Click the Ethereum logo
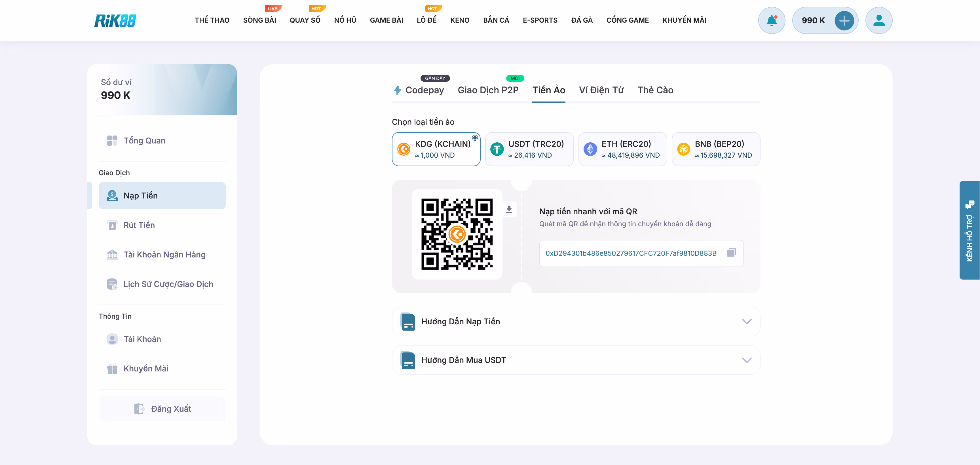This screenshot has height=465, width=980. pyautogui.click(x=590, y=149)
